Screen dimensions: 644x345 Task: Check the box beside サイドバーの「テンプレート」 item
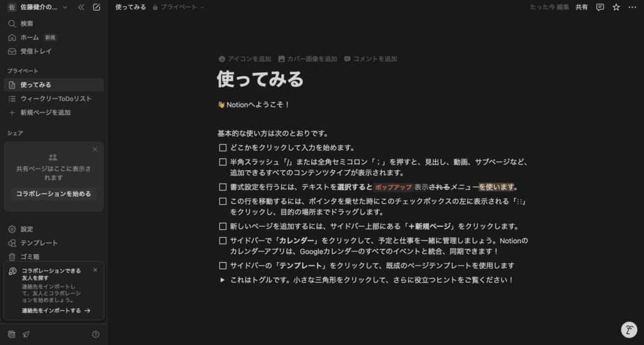(223, 266)
